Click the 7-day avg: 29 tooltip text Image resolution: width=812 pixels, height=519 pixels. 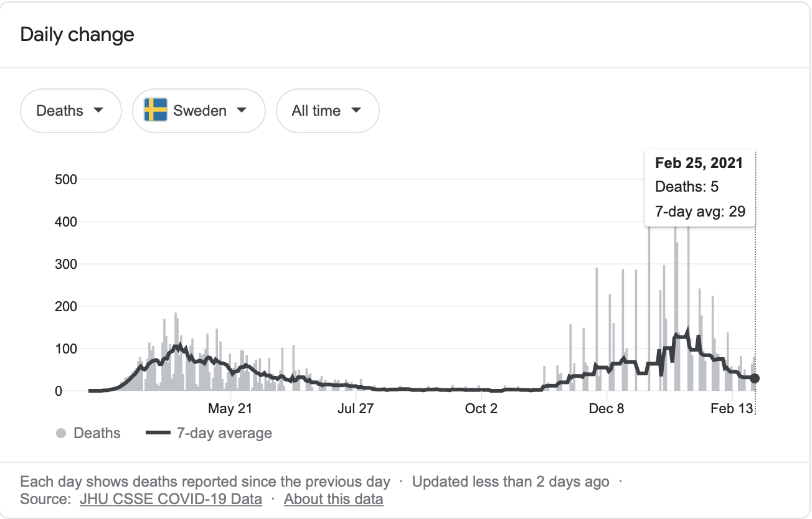point(700,212)
